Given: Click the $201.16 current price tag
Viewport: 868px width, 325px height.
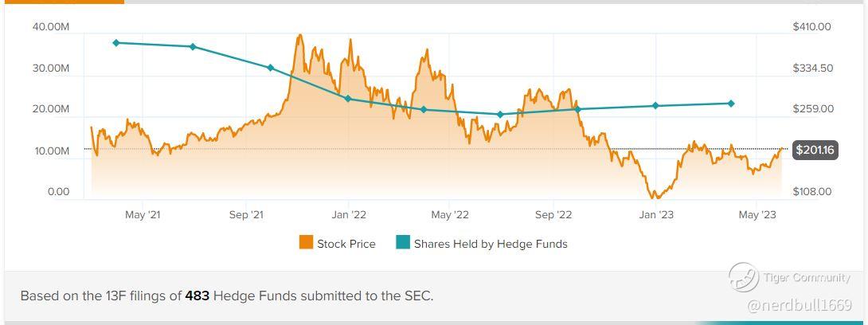Looking at the screenshot, I should pos(815,150).
